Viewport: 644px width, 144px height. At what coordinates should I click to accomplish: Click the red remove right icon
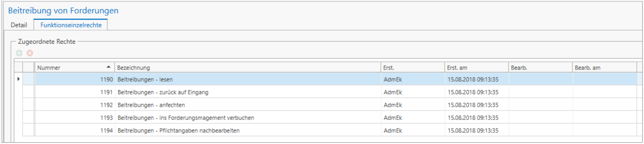click(x=30, y=53)
